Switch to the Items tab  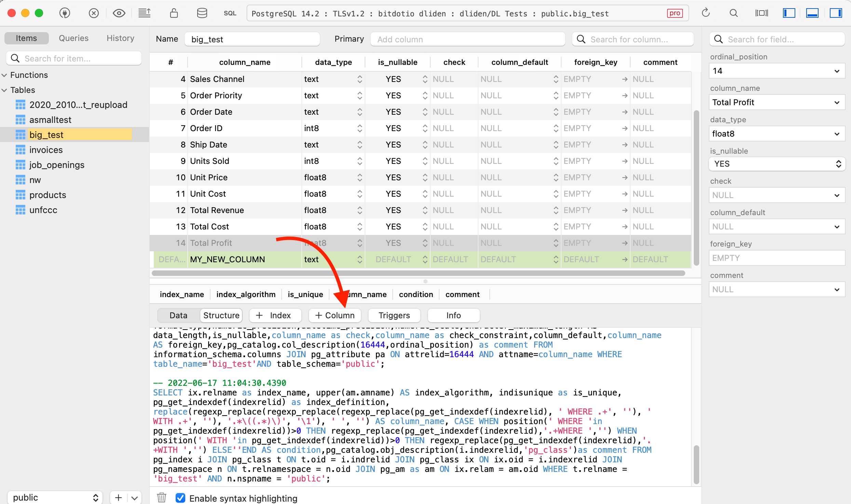(x=26, y=38)
